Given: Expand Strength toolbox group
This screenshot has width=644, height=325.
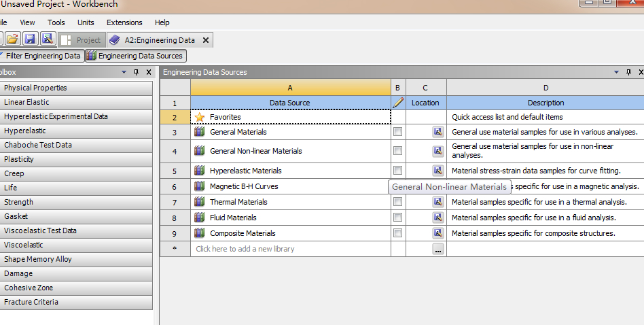Looking at the screenshot, I should click(76, 202).
